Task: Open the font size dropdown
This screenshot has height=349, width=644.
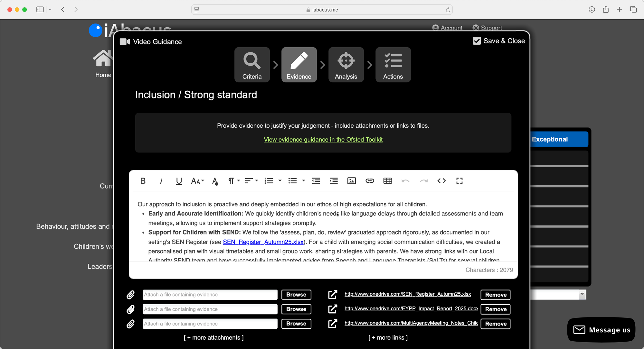Action: tap(197, 181)
